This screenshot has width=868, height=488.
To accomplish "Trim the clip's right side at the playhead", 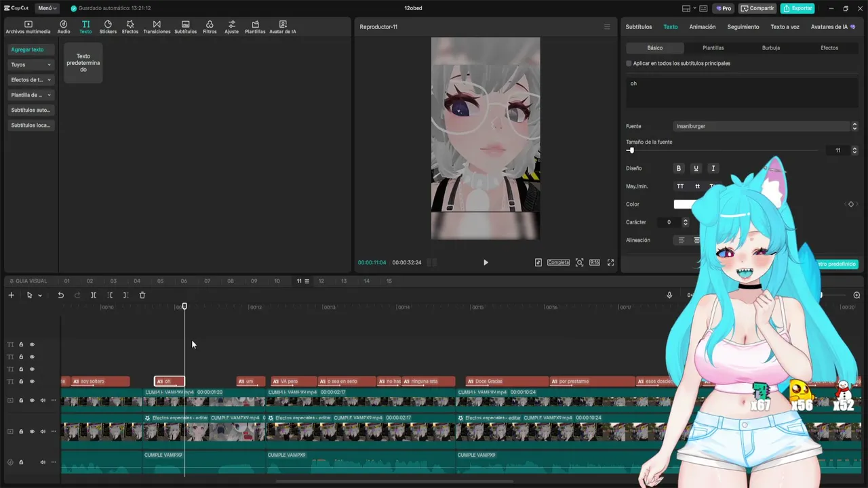I will pyautogui.click(x=125, y=295).
